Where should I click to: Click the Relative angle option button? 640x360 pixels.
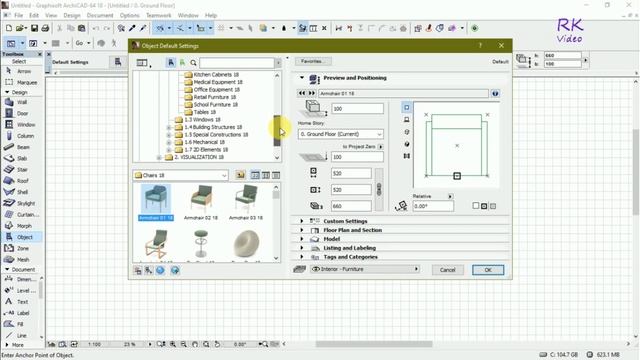click(x=450, y=196)
